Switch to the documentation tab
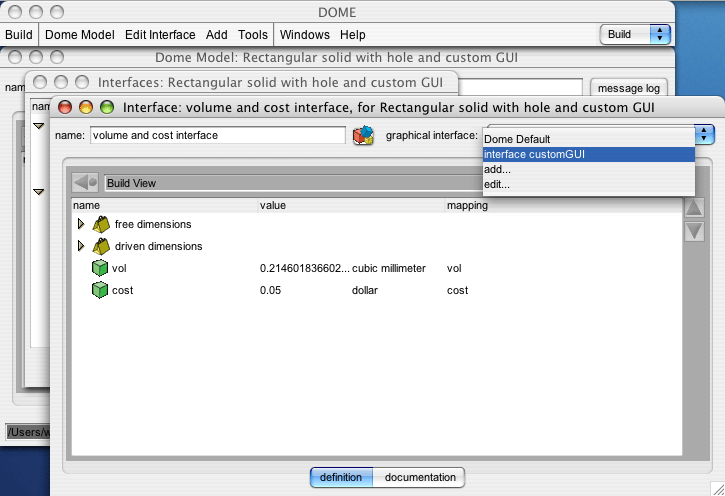Screen dimensions: 725x496 (419, 477)
